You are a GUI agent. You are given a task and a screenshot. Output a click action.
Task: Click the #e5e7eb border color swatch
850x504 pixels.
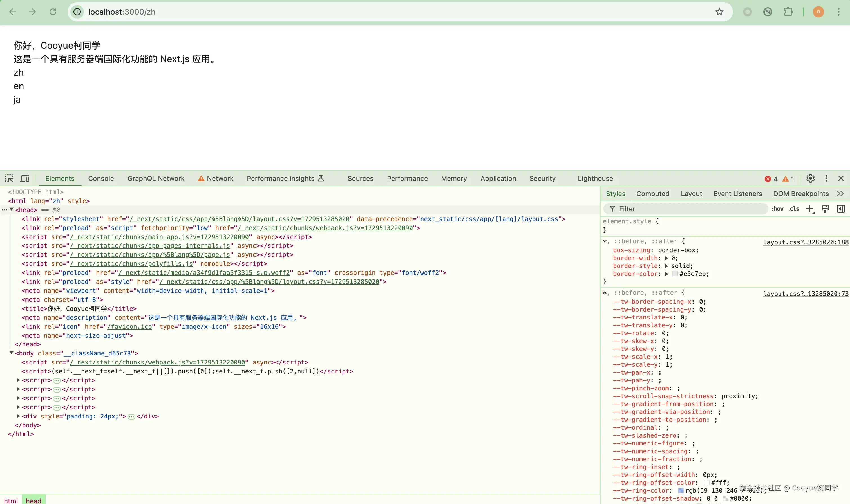[675, 274]
